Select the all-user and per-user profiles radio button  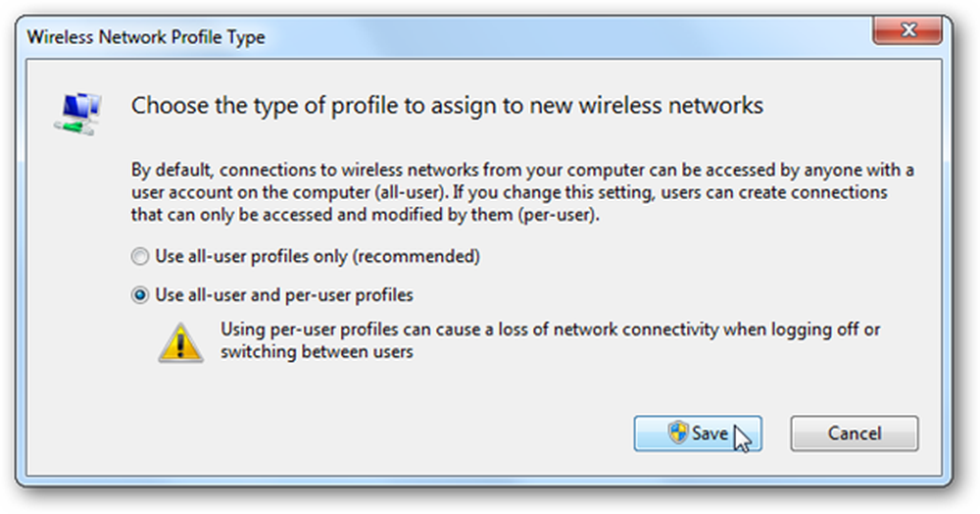pos(139,295)
